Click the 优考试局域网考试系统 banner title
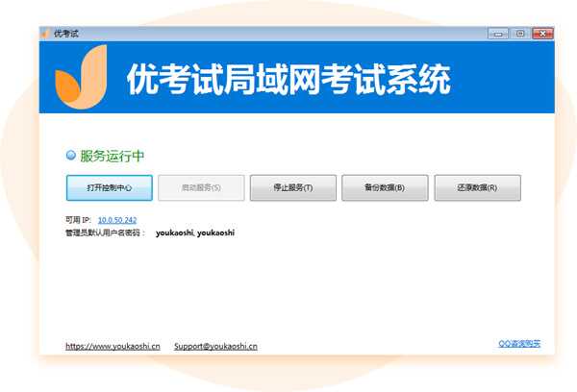Image resolution: width=577 pixels, height=392 pixels. tap(288, 79)
